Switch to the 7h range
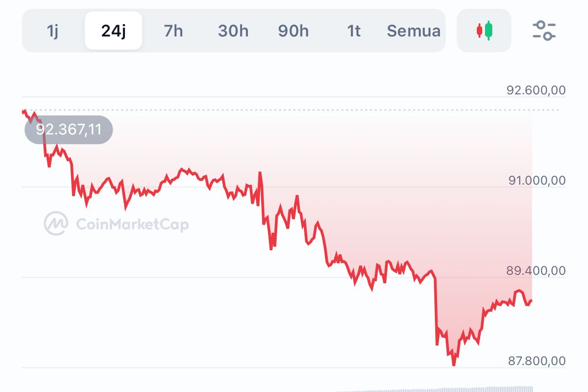The width and height of the screenshot is (588, 392). pos(174,30)
